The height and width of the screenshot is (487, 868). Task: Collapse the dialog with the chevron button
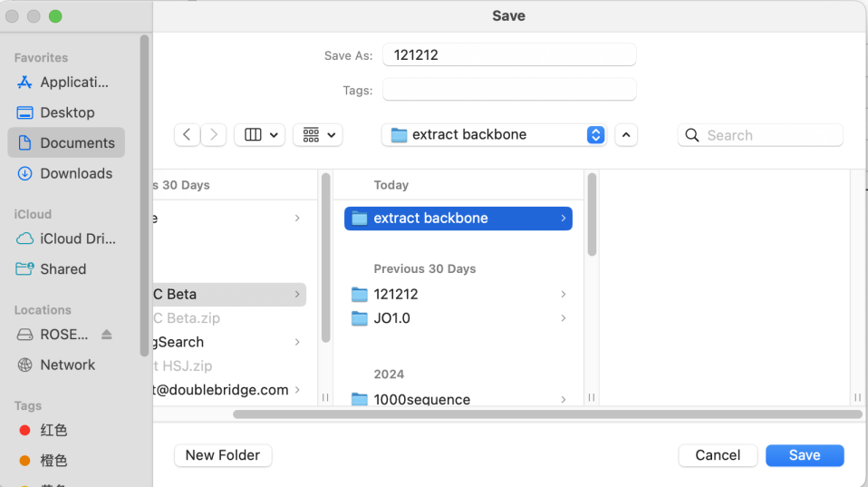click(626, 135)
